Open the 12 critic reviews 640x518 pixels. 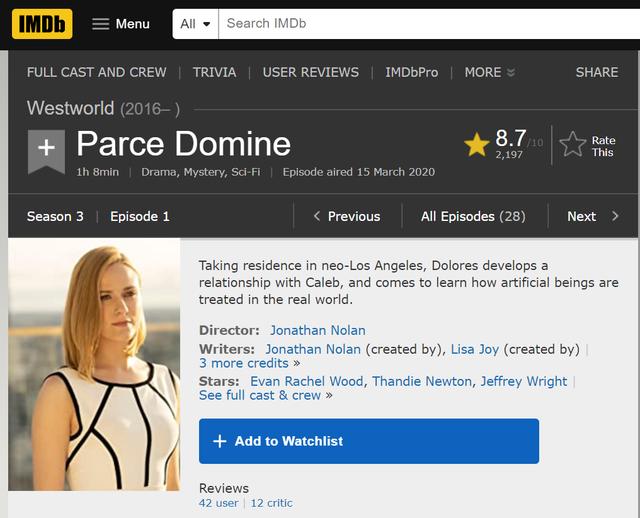coord(271,503)
